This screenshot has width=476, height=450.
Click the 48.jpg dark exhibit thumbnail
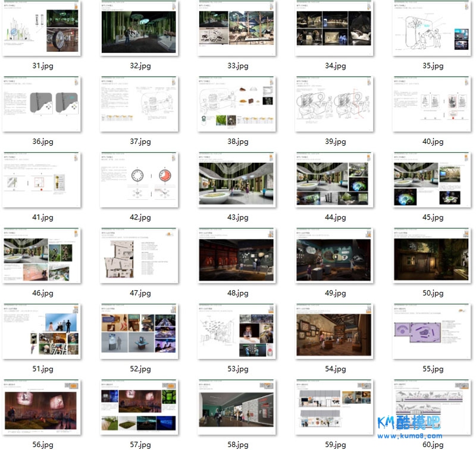click(x=236, y=257)
